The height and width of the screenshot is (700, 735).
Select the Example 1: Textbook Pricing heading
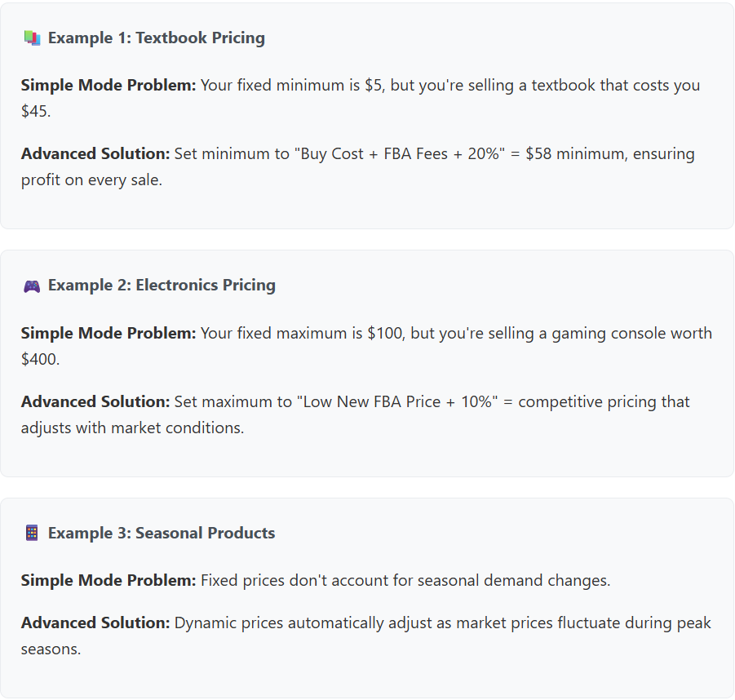pyautogui.click(x=157, y=38)
